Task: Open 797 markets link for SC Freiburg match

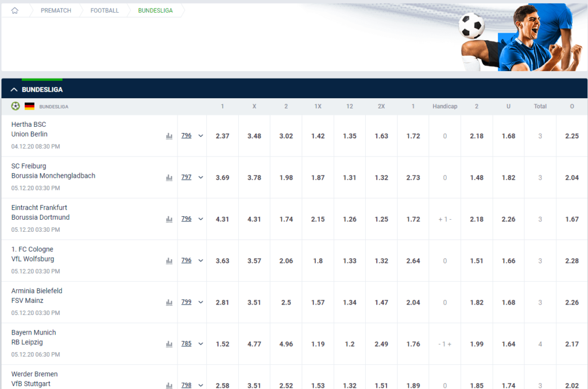Action: [x=187, y=177]
